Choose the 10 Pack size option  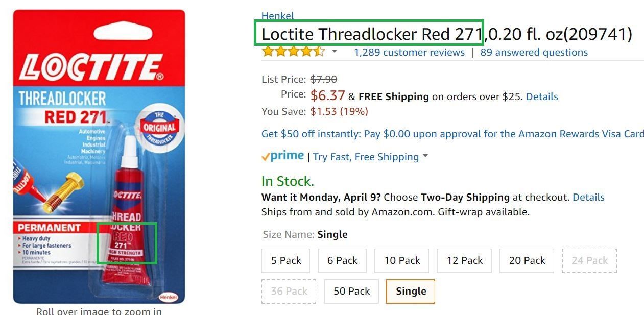[402, 261]
